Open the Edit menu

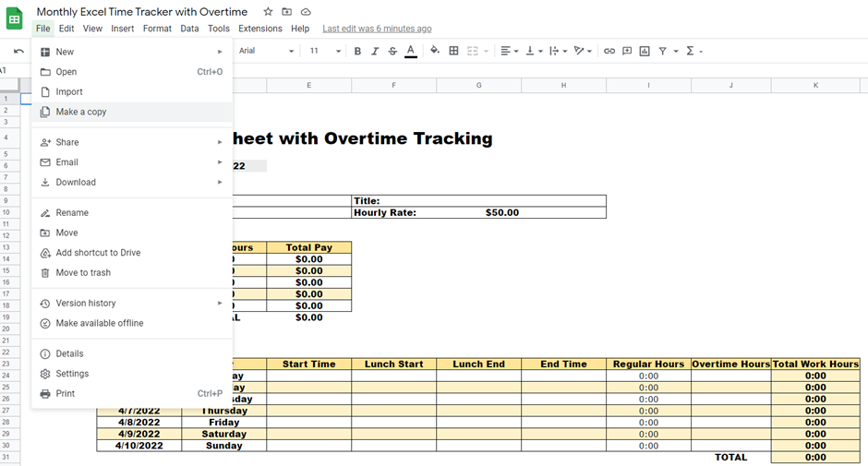[66, 29]
